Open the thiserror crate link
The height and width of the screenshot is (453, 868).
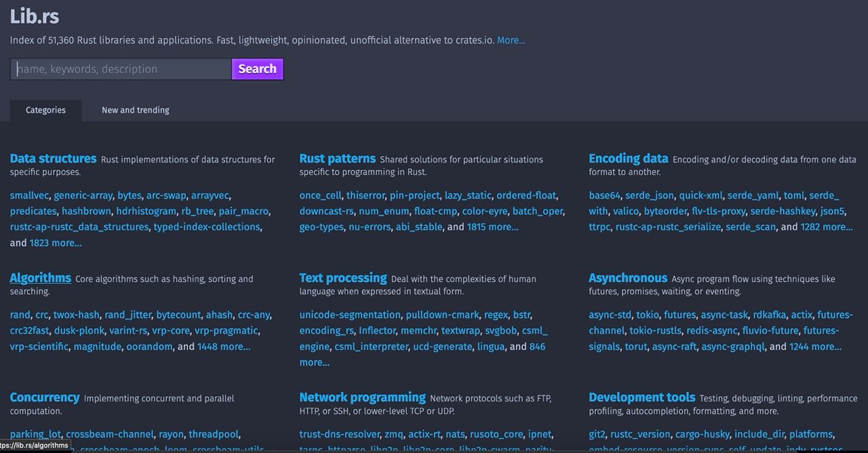point(366,195)
